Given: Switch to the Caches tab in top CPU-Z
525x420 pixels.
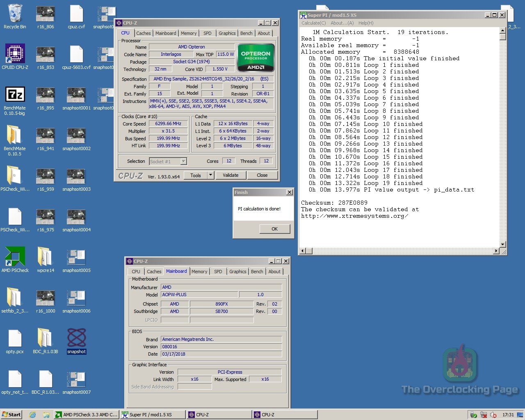Looking at the screenshot, I should [x=144, y=33].
